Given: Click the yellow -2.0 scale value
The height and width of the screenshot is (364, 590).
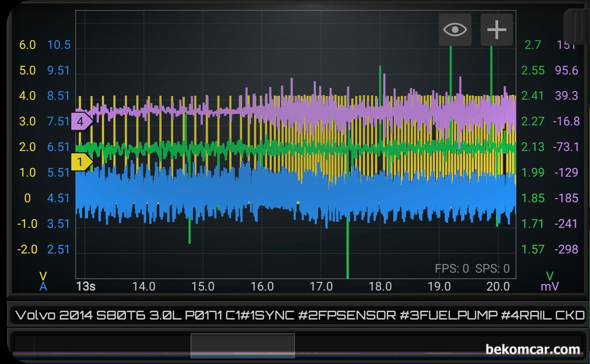Looking at the screenshot, I should [x=27, y=250].
